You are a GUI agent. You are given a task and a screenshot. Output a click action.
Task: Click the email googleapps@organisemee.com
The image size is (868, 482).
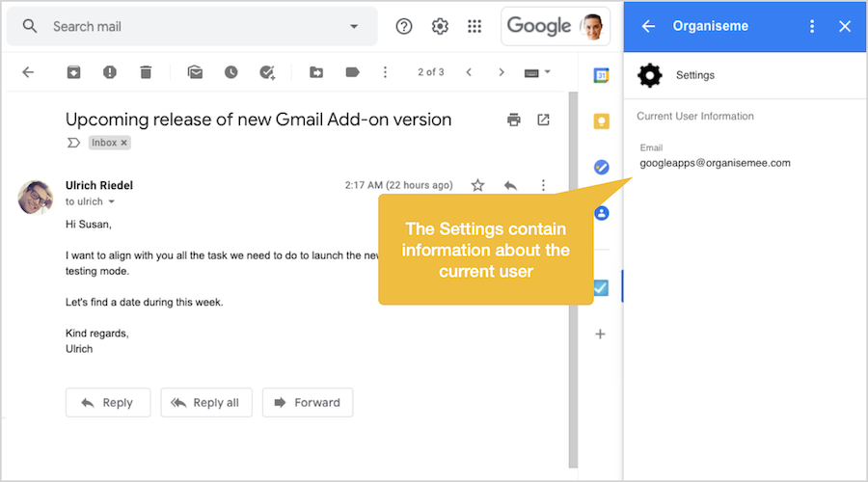click(x=716, y=163)
